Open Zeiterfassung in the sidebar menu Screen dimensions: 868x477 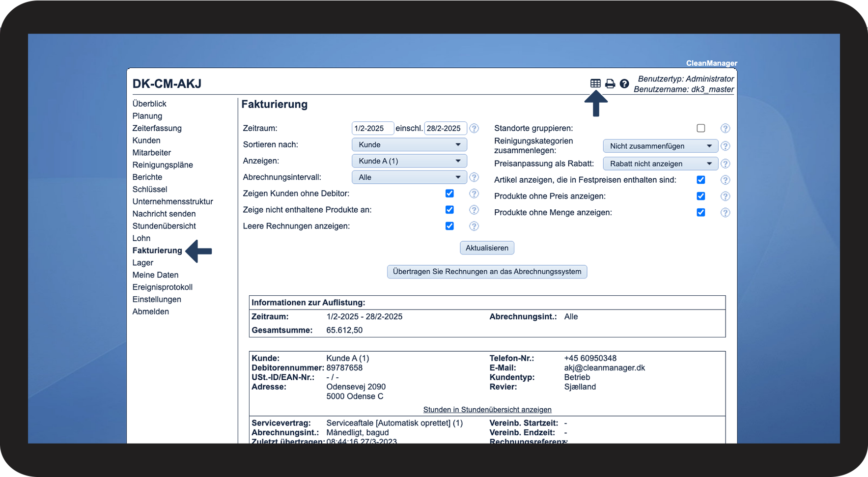coord(157,128)
